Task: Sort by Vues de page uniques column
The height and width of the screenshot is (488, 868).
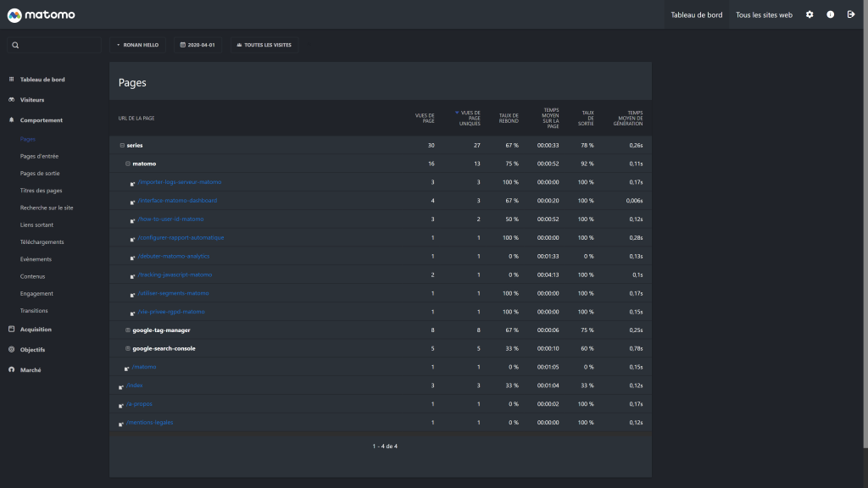Action: pos(468,119)
